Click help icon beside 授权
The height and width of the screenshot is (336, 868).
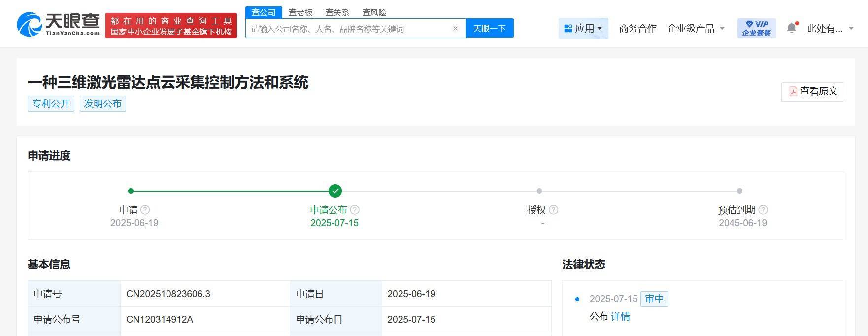(x=554, y=210)
